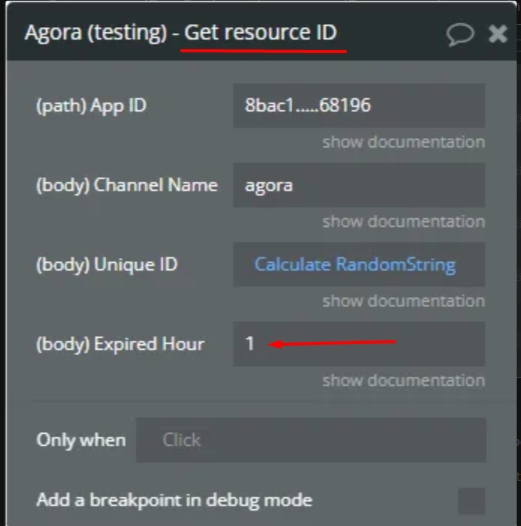Select the Channel Name field containing agora
Viewport: 521px width, 526px height.
(x=359, y=185)
